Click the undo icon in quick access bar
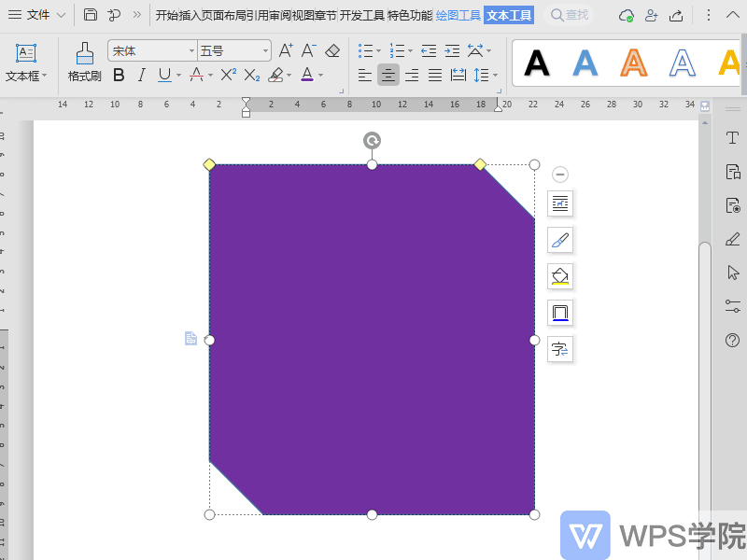Image resolution: width=747 pixels, height=560 pixels. [x=114, y=15]
